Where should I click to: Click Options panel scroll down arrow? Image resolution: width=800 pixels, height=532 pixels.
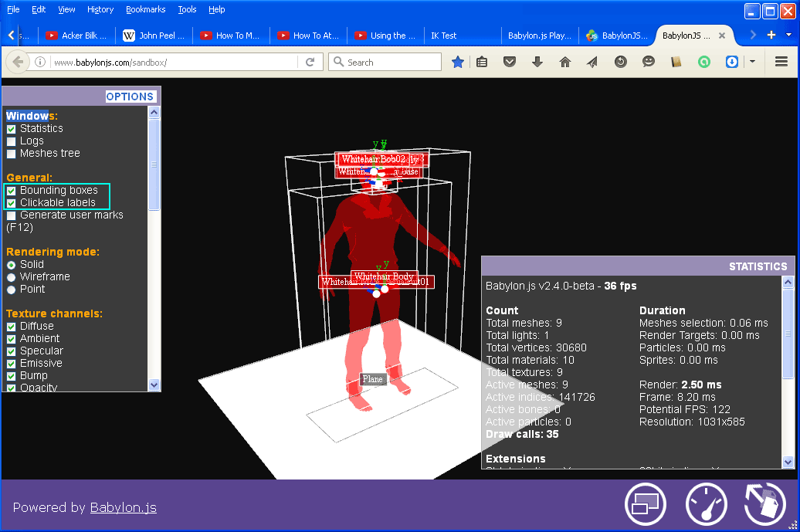point(154,385)
